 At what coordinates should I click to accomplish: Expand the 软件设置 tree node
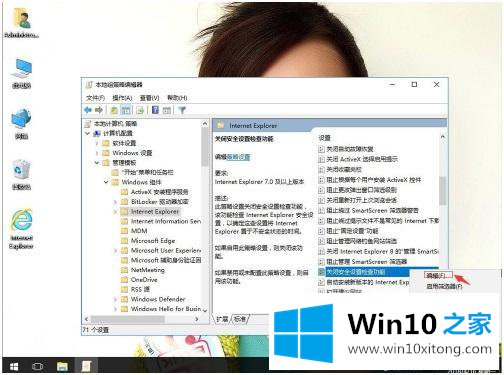[x=97, y=143]
